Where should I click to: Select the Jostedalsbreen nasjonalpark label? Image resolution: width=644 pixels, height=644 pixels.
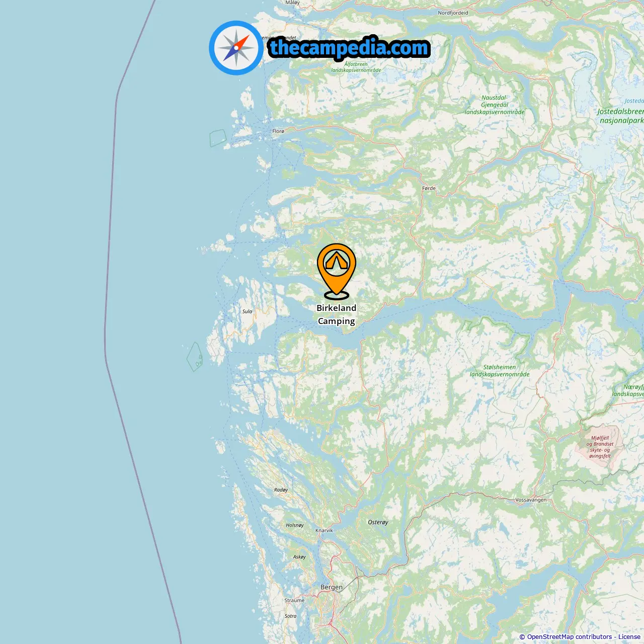(621, 116)
